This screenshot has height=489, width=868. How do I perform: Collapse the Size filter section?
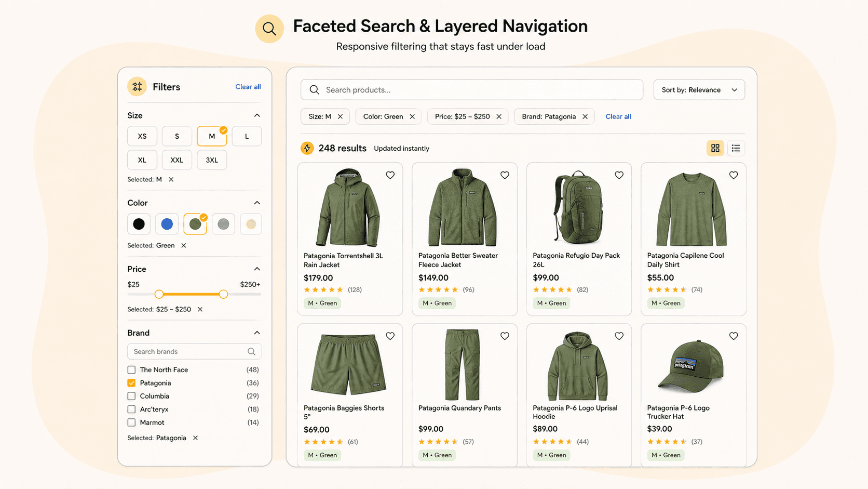click(x=257, y=115)
